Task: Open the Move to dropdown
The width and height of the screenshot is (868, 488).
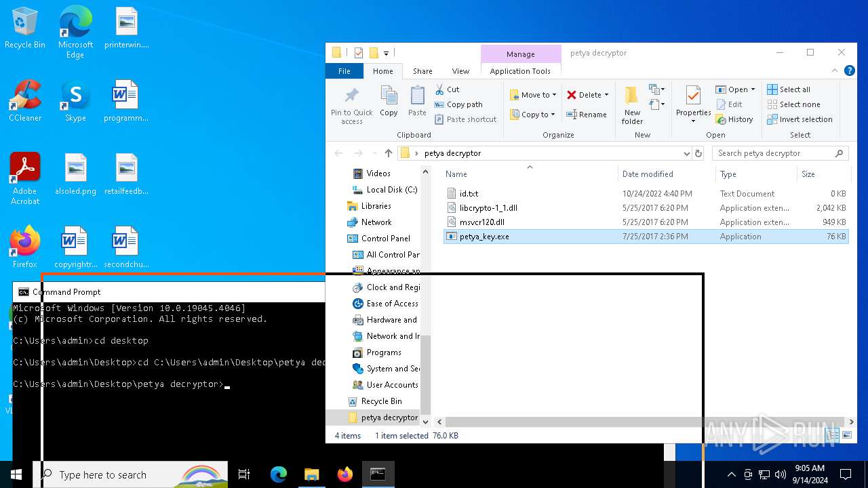Action: pos(534,95)
